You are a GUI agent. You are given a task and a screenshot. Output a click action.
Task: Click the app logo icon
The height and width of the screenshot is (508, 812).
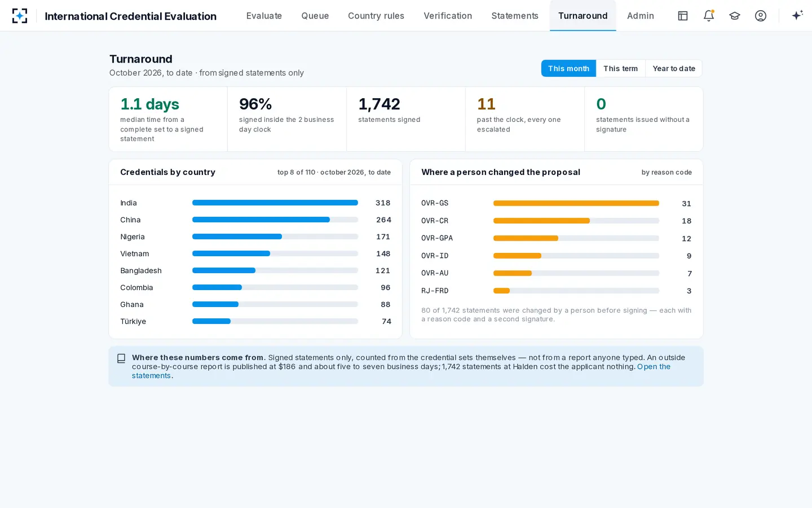(x=20, y=16)
